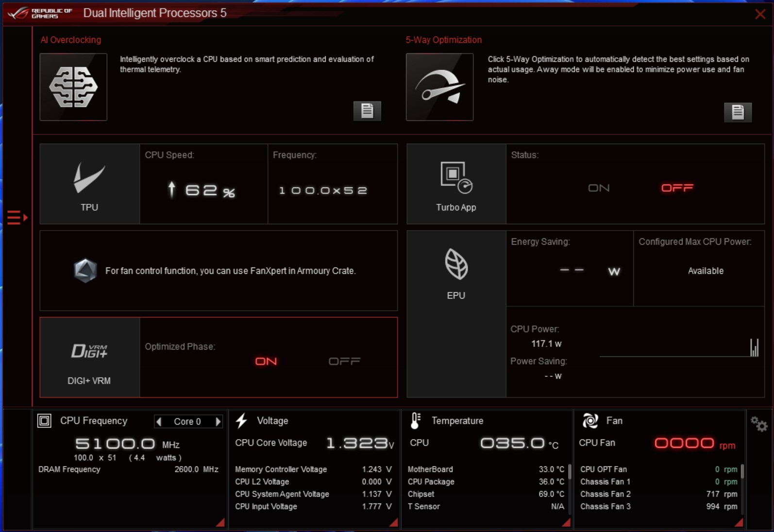Click the Energy Saving watt value
The image size is (774, 532).
coord(590,271)
